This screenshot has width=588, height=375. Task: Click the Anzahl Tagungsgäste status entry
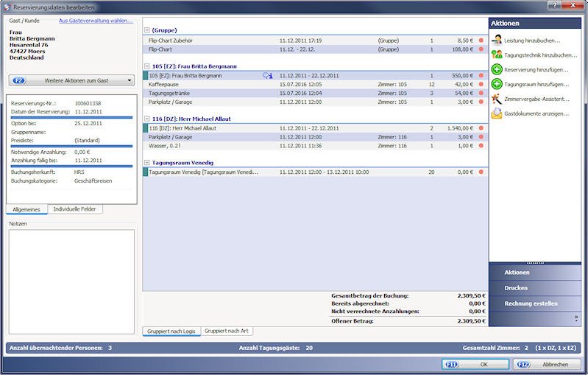coord(276,348)
